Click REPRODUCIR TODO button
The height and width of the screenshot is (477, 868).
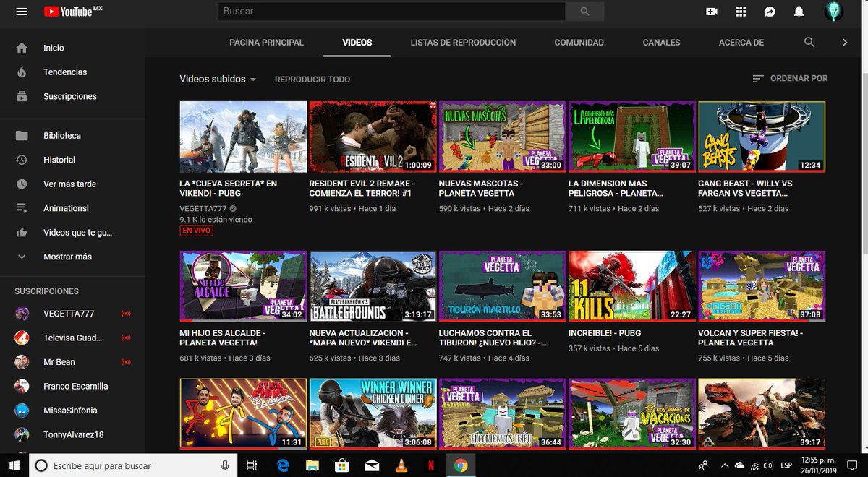(x=312, y=79)
